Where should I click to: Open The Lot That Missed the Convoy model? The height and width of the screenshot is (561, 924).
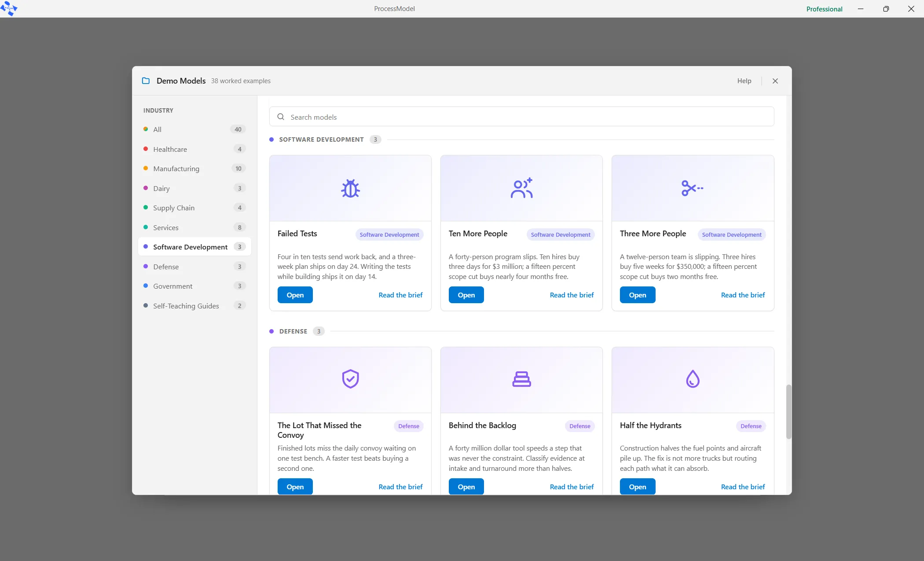pos(295,487)
